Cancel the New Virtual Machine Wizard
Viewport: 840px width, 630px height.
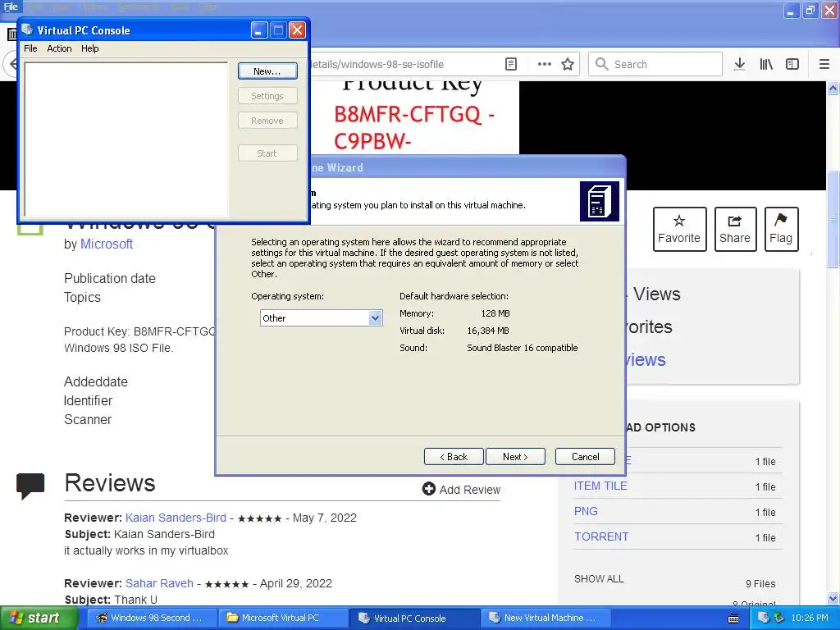[x=585, y=456]
